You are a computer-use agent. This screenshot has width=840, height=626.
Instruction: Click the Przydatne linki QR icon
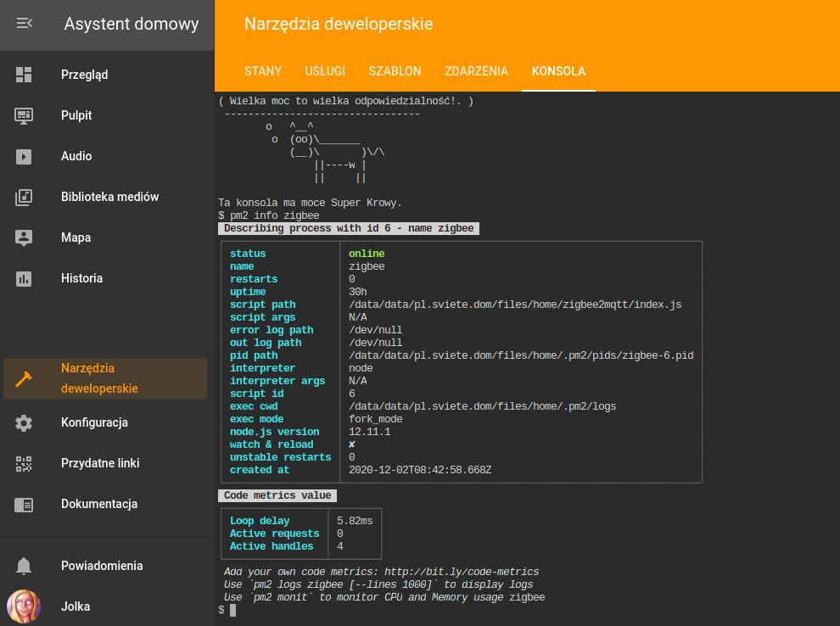(x=24, y=464)
